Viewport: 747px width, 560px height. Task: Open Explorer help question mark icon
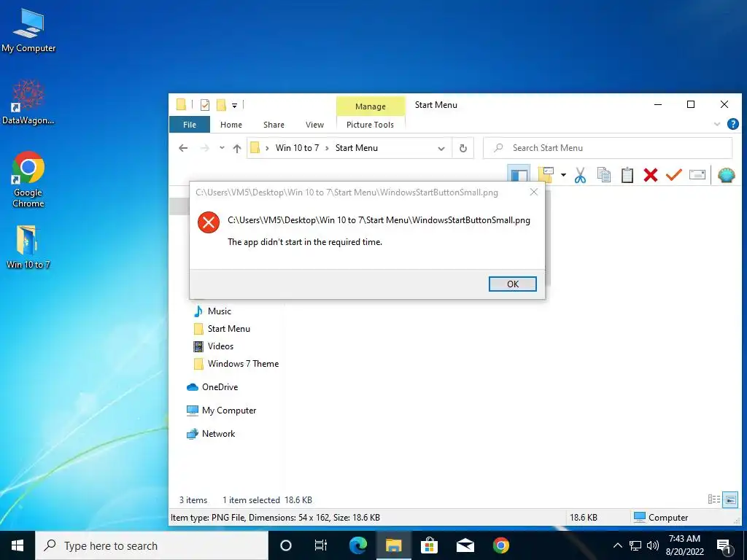[x=732, y=124]
